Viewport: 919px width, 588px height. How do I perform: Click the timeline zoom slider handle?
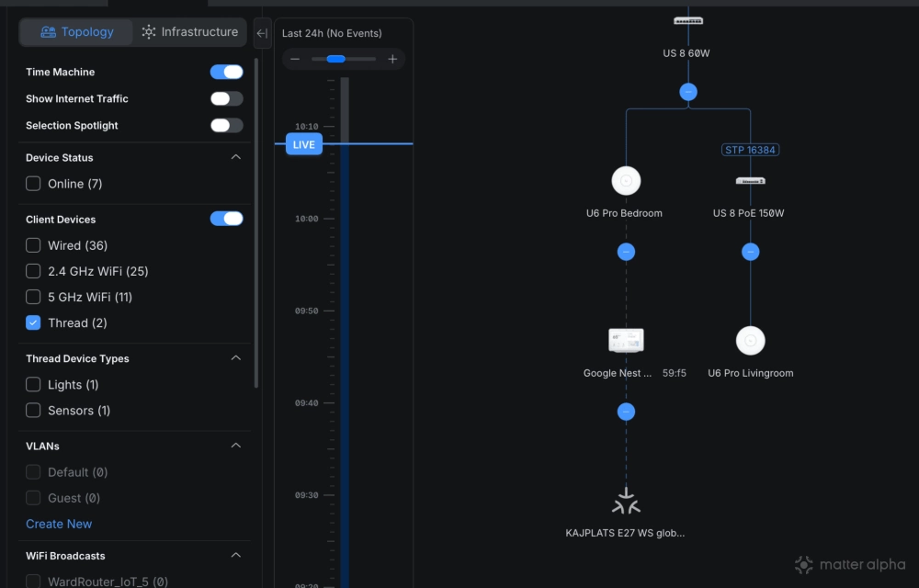point(335,59)
